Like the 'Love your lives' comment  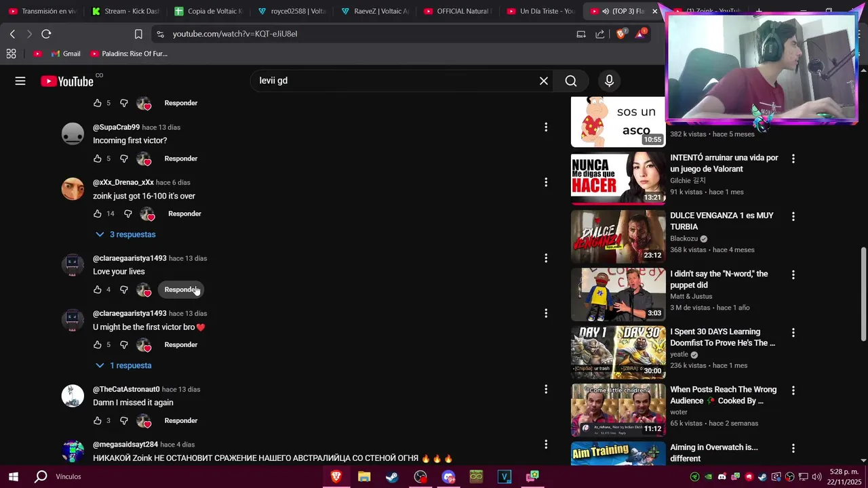(x=98, y=289)
